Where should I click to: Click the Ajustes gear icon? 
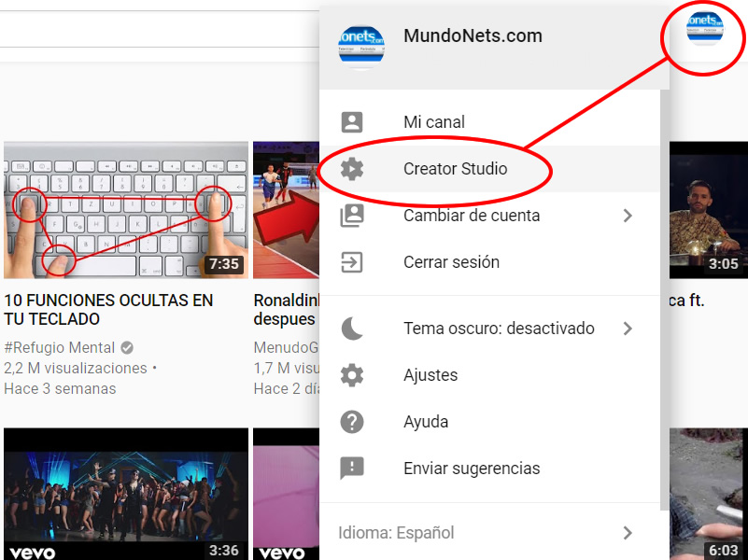pyautogui.click(x=352, y=375)
